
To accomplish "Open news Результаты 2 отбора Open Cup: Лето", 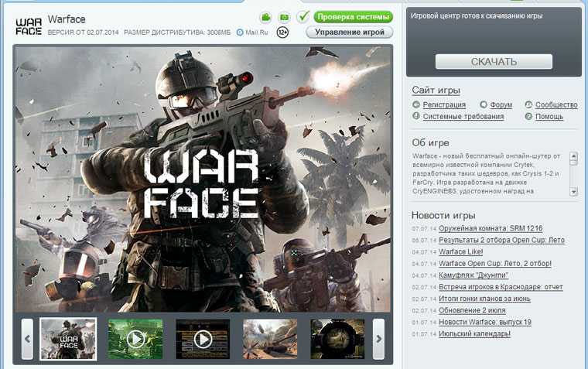I will pos(502,240).
